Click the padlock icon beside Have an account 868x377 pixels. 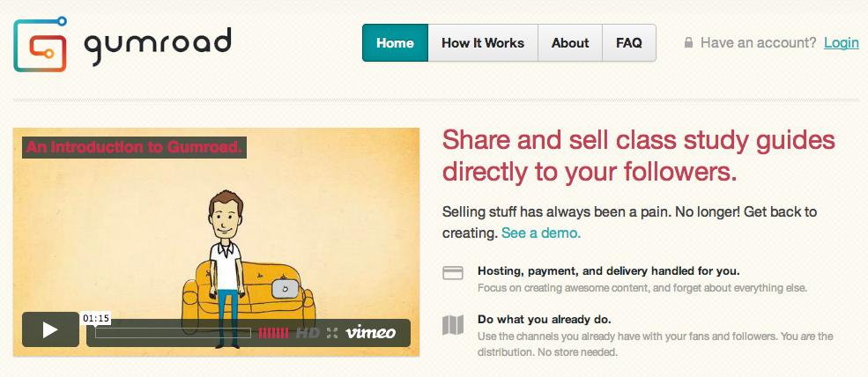pyautogui.click(x=688, y=42)
